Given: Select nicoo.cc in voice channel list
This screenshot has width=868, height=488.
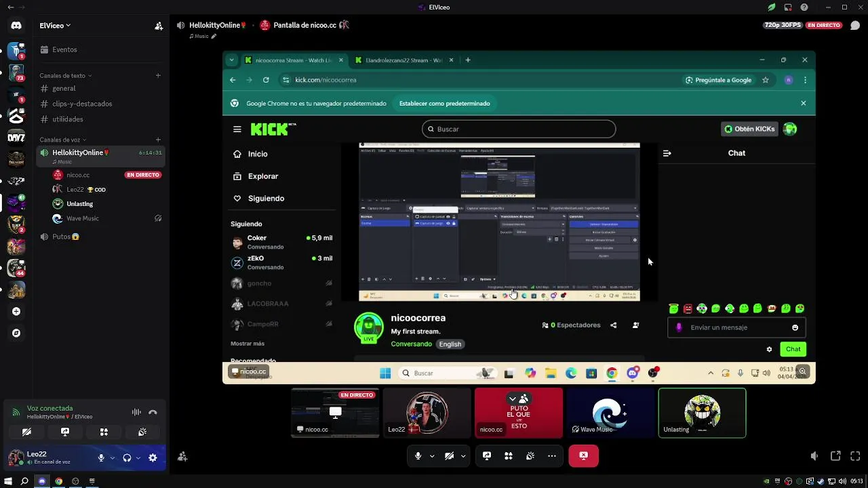Looking at the screenshot, I should point(106,175).
